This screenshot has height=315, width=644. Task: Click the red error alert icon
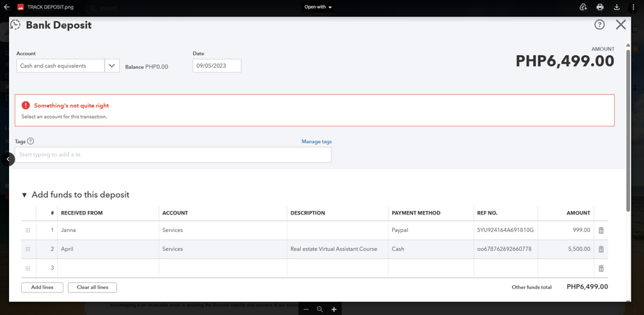pyautogui.click(x=26, y=105)
